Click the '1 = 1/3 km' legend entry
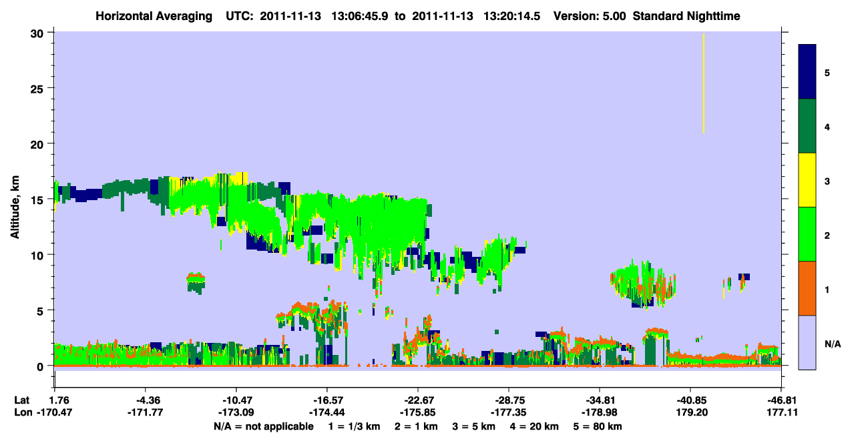Screen dimensions: 868x445 coord(355,426)
